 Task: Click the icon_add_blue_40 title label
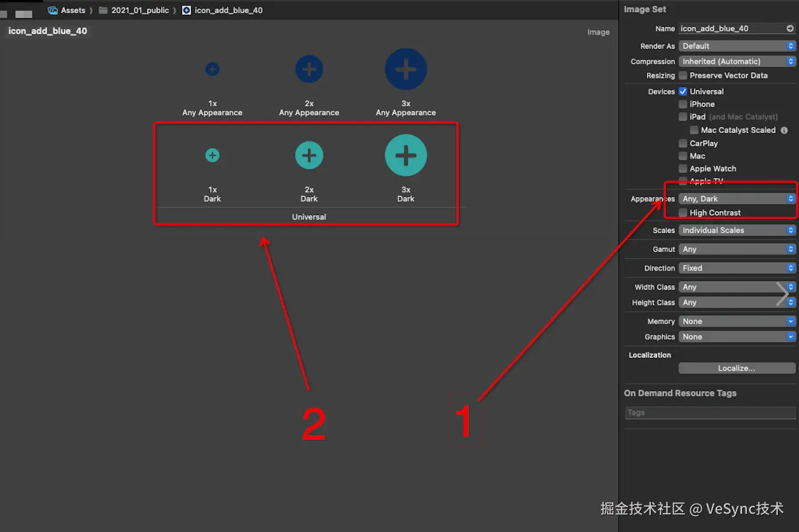pos(48,31)
